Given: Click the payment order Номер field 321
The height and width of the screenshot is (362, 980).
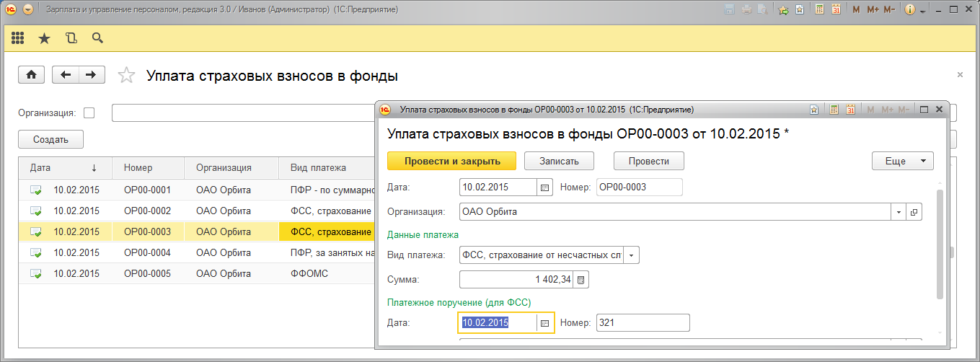Looking at the screenshot, I should click(643, 323).
